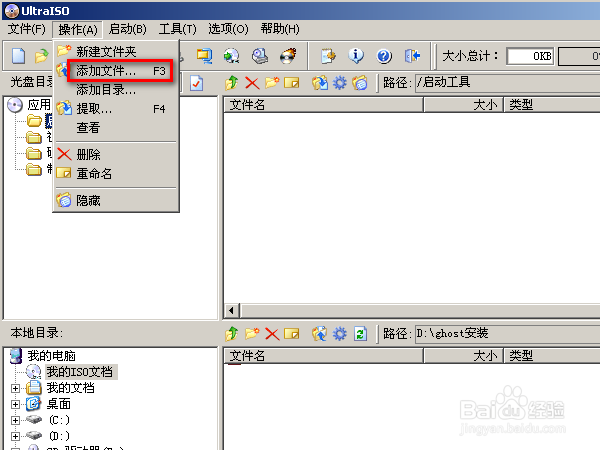Sort ISO list by 文件名 column

pyautogui.click(x=323, y=104)
